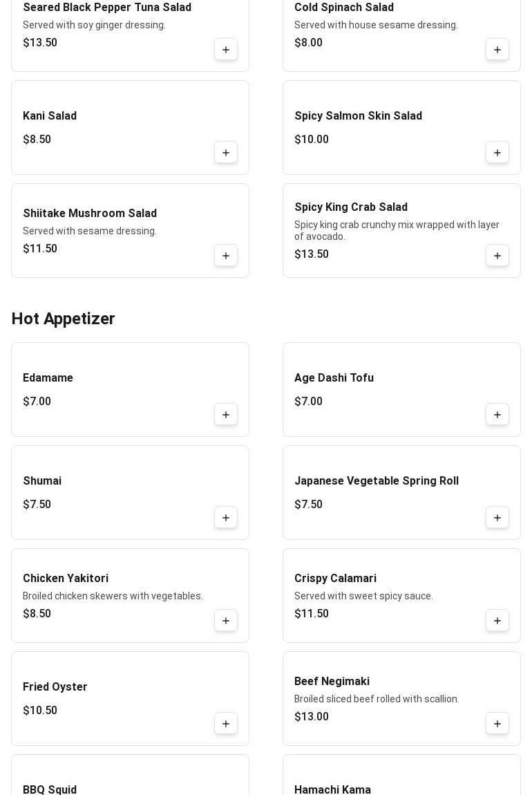The height and width of the screenshot is (795, 532).
Task: Add Chicken Yakitori to order
Action: [226, 621]
